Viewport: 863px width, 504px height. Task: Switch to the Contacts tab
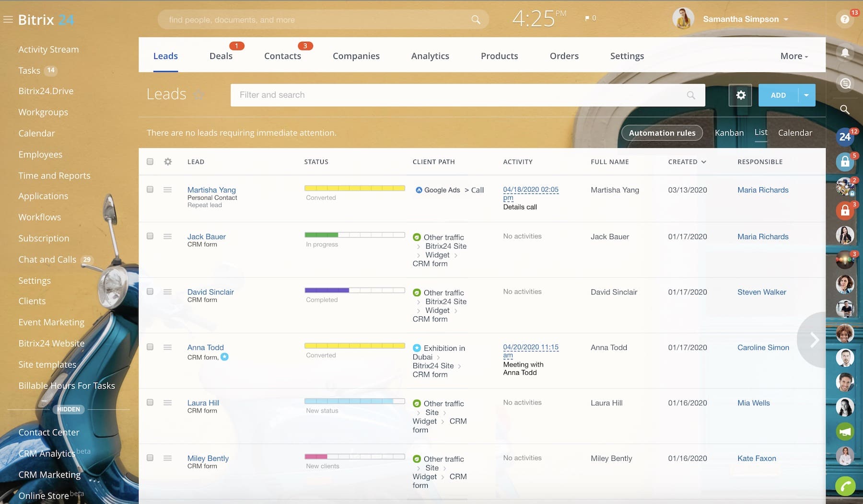pos(282,56)
